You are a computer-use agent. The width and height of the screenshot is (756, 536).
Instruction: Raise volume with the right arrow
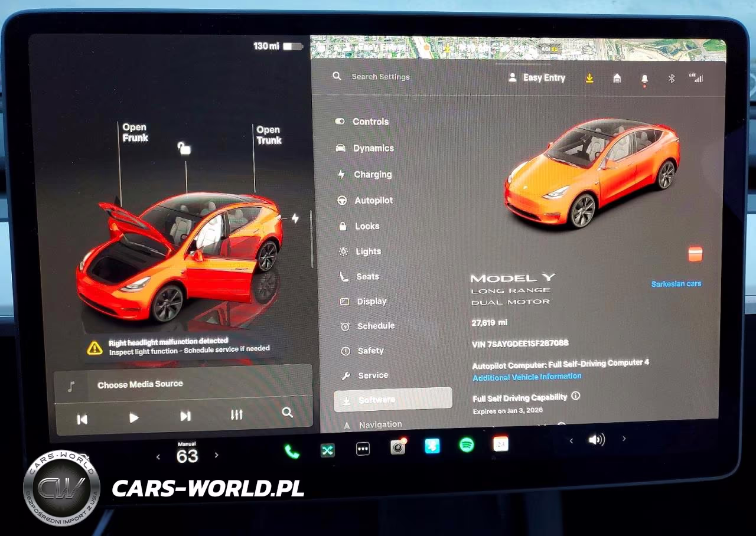(x=624, y=439)
